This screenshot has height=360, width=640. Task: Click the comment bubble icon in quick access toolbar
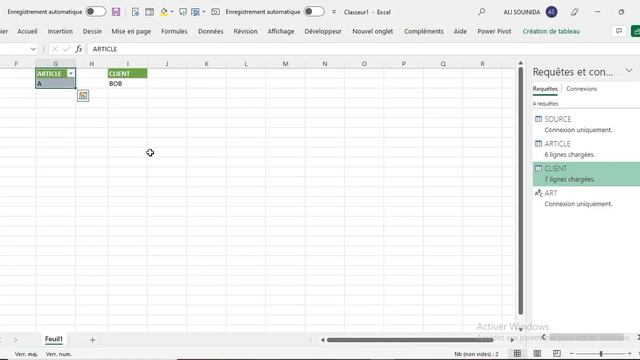182,12
